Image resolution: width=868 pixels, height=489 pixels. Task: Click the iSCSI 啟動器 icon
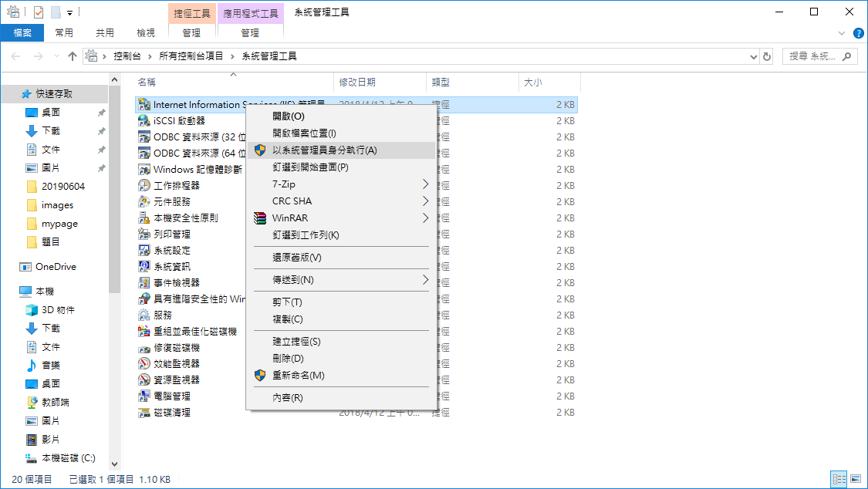(x=144, y=120)
